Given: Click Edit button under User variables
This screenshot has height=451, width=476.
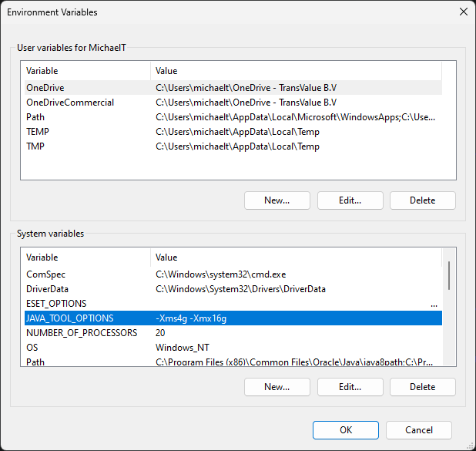Looking at the screenshot, I should 350,200.
